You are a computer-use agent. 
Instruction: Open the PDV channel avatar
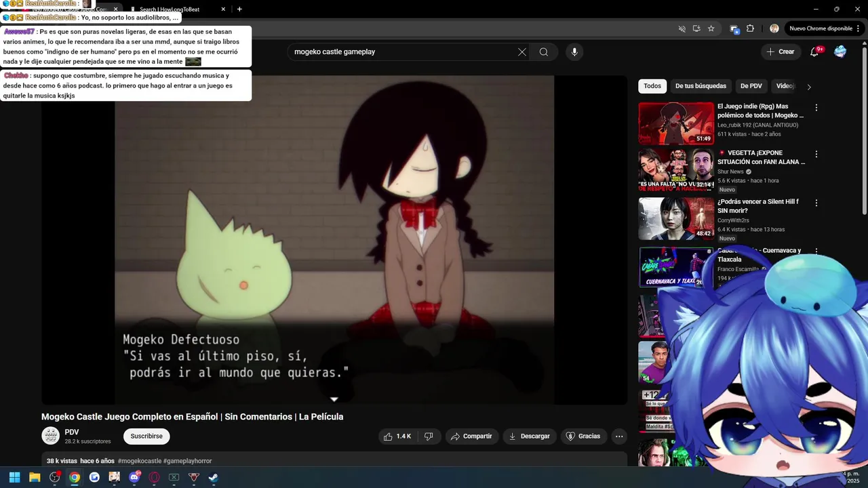tap(50, 436)
